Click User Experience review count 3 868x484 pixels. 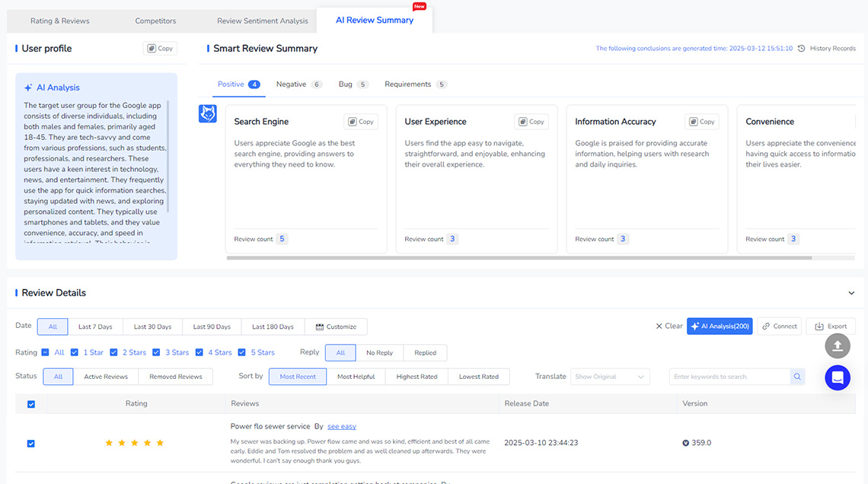click(452, 239)
